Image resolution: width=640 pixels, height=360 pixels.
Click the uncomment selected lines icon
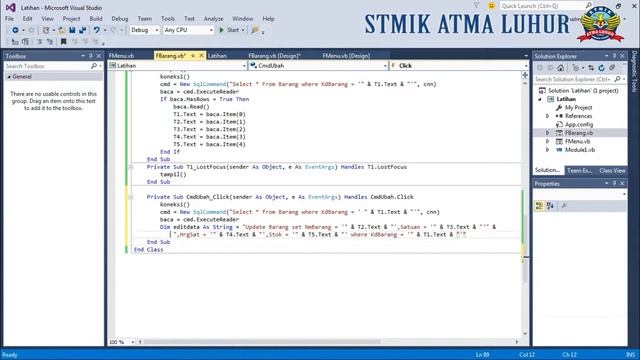click(49, 42)
